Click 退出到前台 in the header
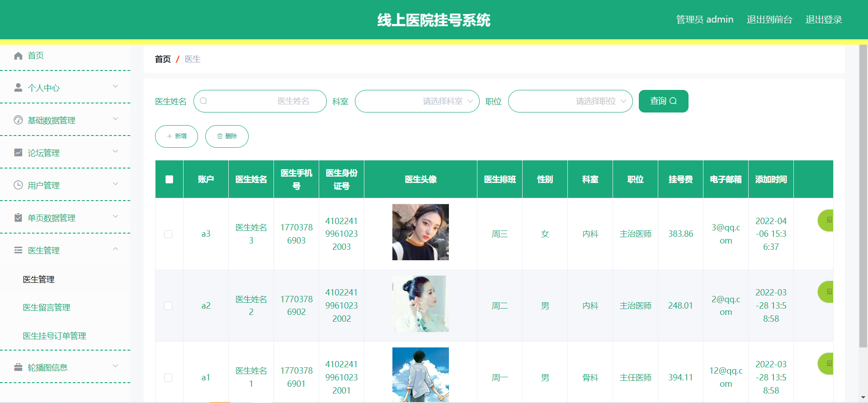Image resolution: width=868 pixels, height=403 pixels. coord(769,19)
